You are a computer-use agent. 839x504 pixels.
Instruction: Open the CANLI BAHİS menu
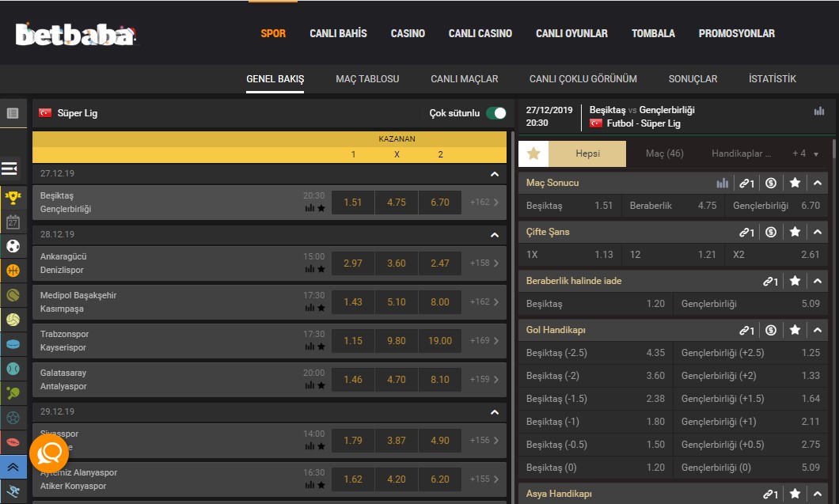pos(338,33)
